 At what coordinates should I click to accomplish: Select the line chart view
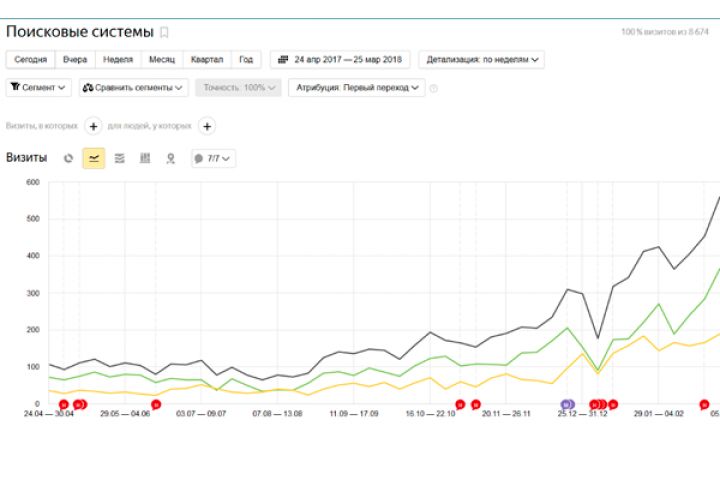(94, 158)
